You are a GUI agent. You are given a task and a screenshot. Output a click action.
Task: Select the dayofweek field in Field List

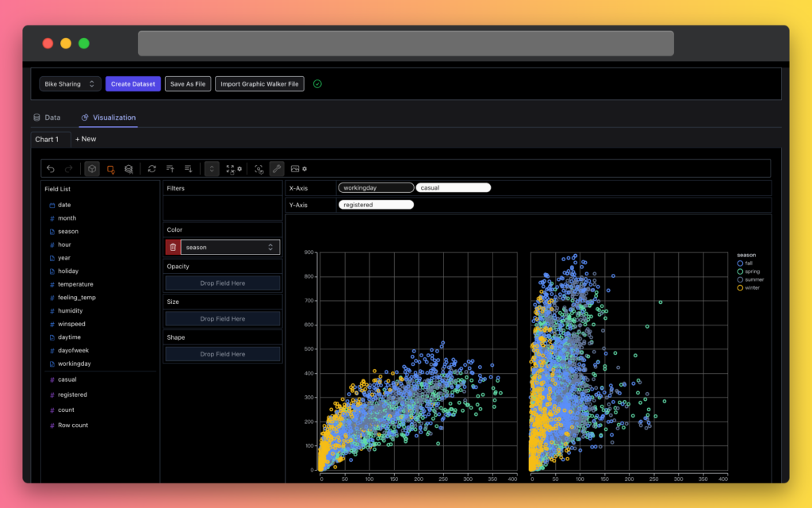74,350
